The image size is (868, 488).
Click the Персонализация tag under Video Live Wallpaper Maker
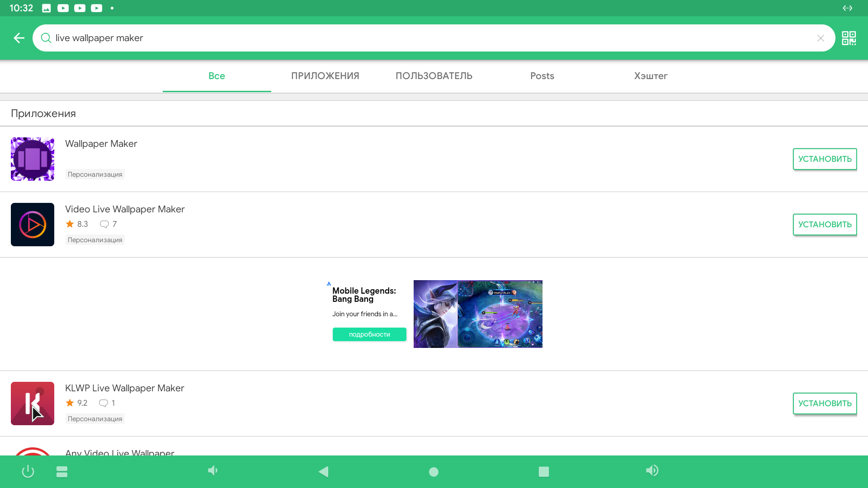coord(95,240)
